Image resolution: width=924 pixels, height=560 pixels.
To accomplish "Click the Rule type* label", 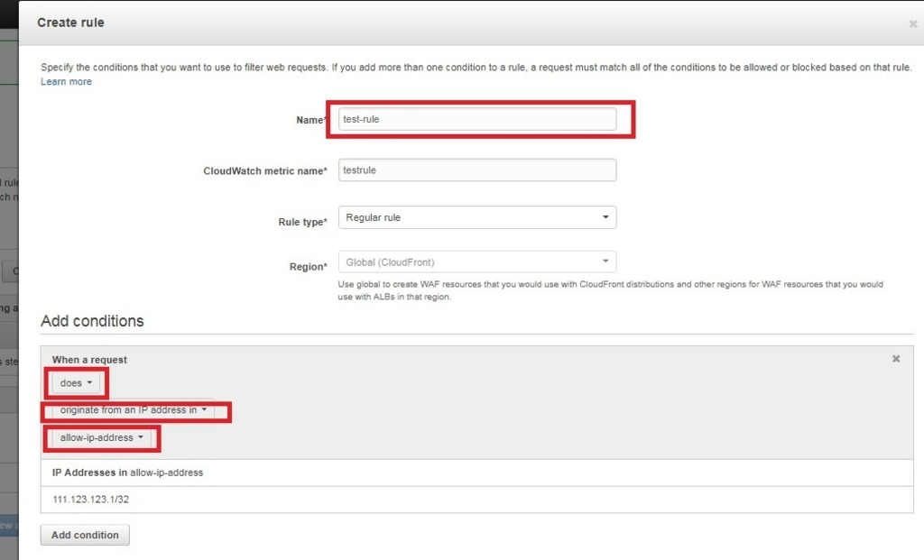I will [x=302, y=222].
